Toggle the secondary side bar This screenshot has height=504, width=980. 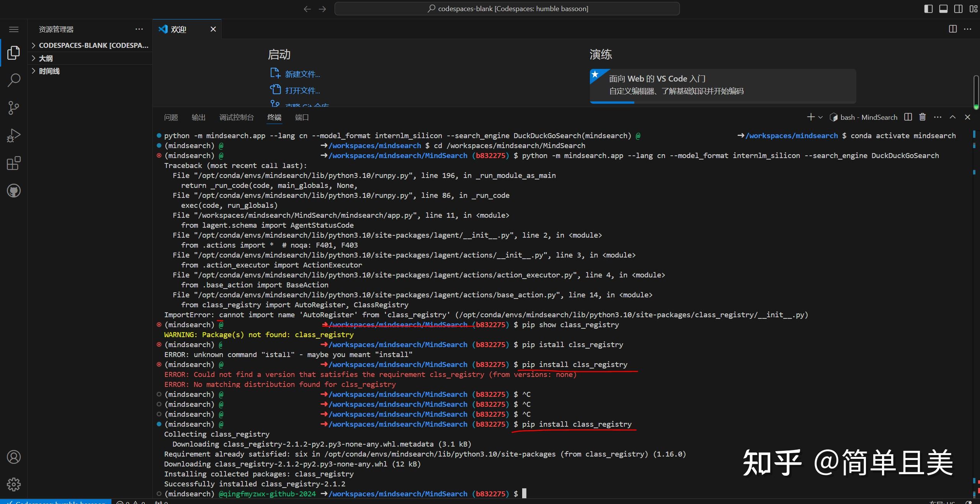click(x=958, y=8)
